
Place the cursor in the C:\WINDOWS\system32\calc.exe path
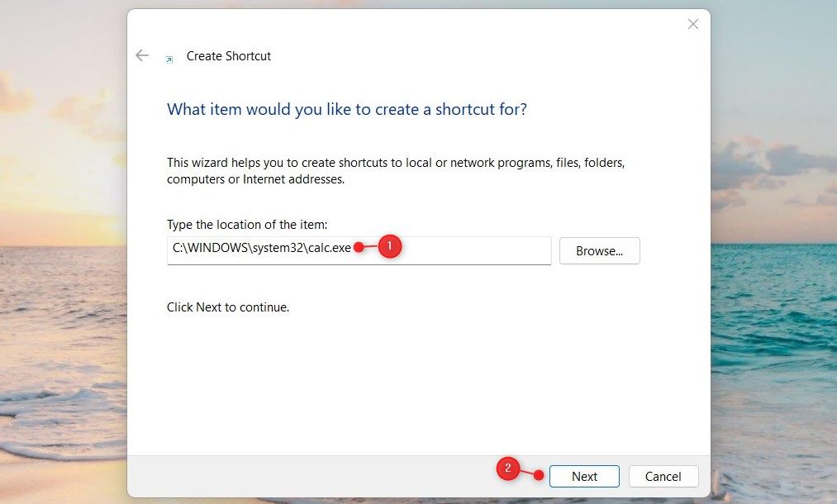(x=262, y=248)
